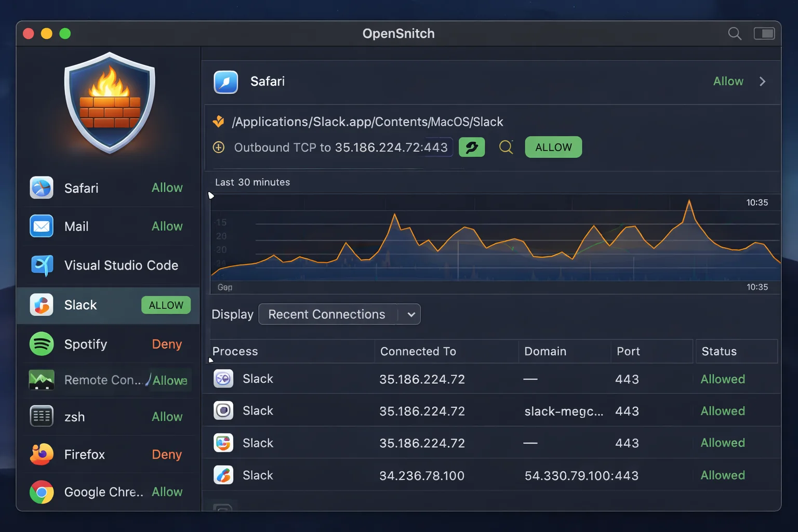Screen dimensions: 798x532
Task: Click the OpenSnitch firewall shield logo
Action: (x=110, y=103)
